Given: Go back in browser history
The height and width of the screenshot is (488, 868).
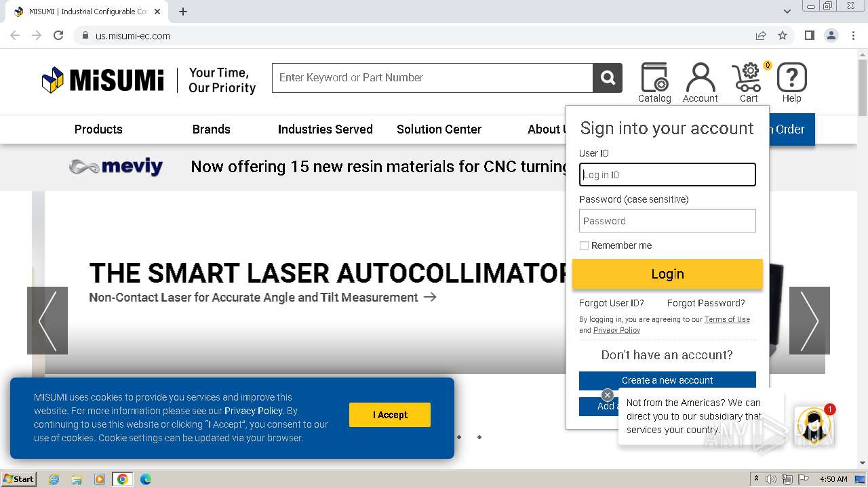Looking at the screenshot, I should 15,35.
